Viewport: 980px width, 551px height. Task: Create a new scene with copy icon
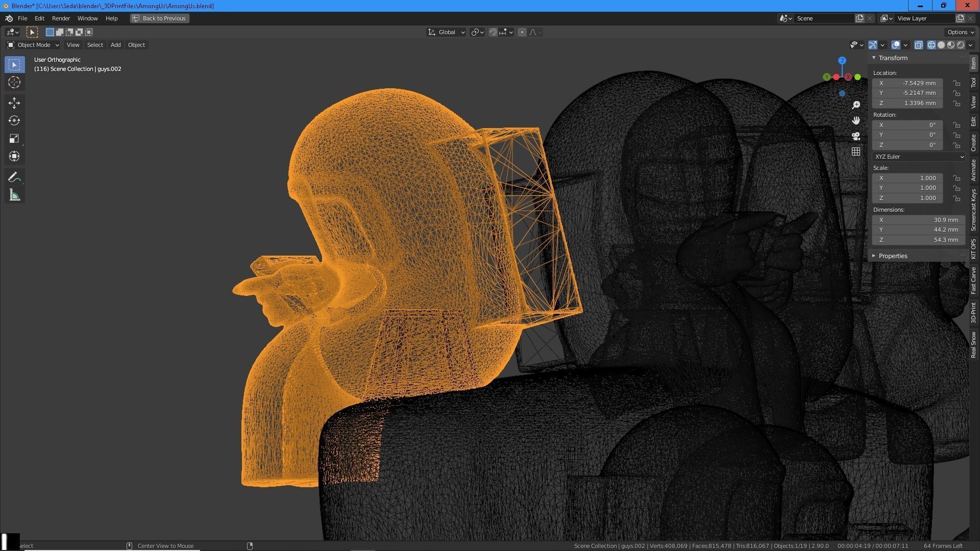coord(860,18)
